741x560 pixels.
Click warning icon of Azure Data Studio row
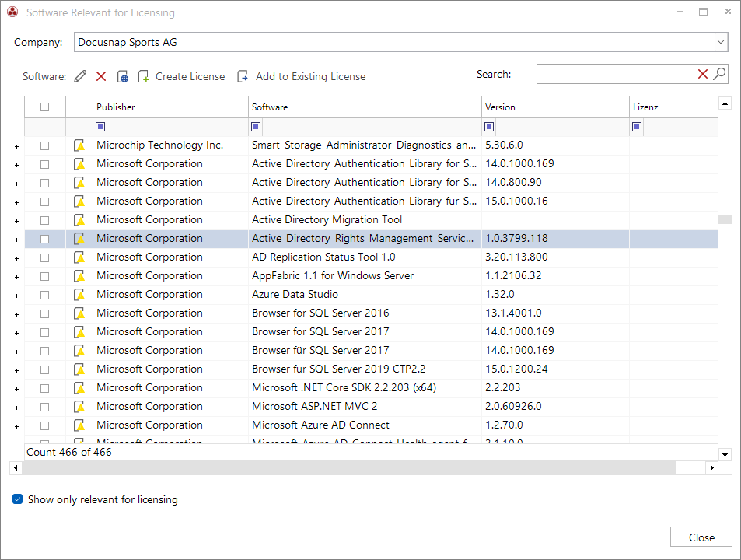[x=79, y=295]
